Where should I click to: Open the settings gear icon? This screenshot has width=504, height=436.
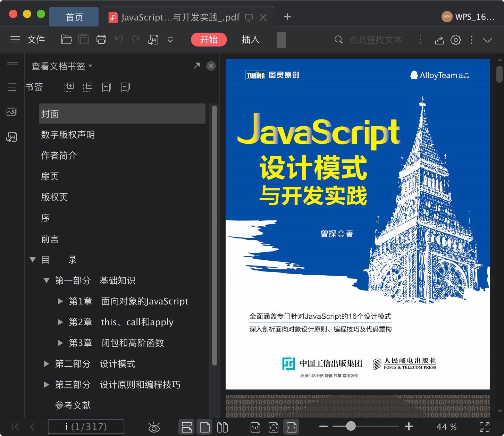456,40
